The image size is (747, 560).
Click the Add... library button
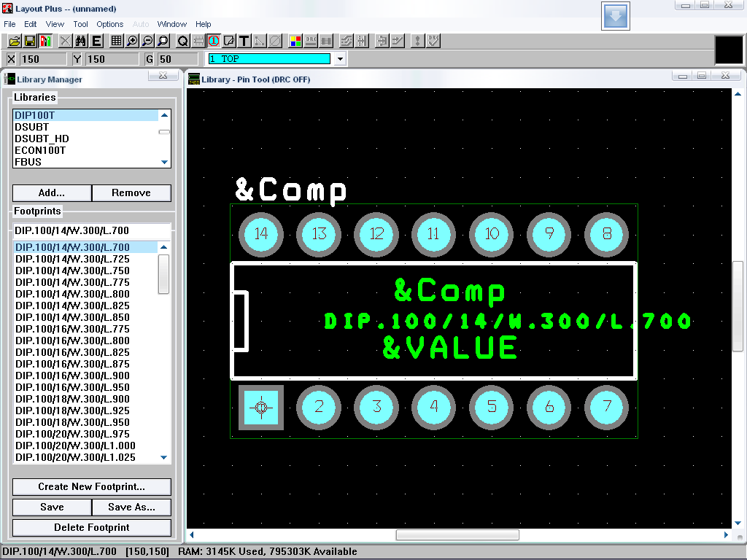point(52,192)
